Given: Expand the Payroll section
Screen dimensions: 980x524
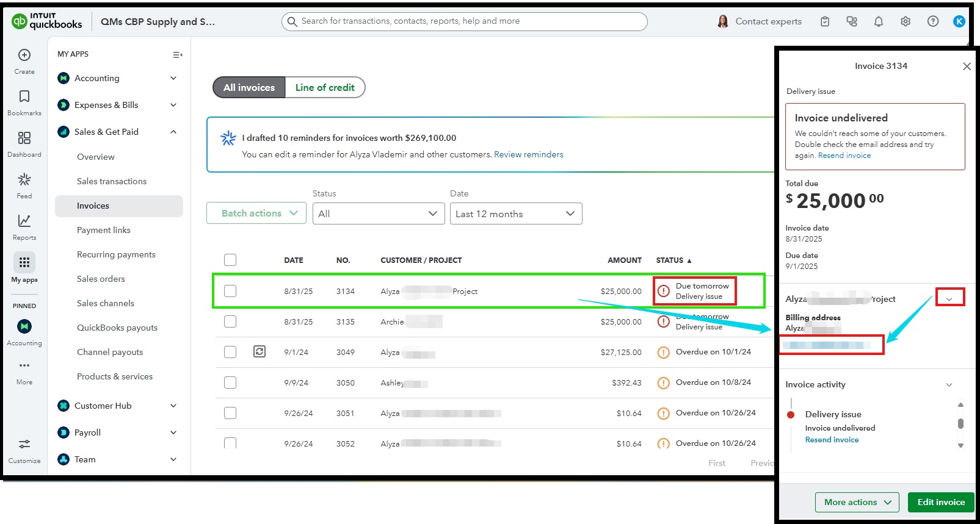Looking at the screenshot, I should (x=173, y=432).
